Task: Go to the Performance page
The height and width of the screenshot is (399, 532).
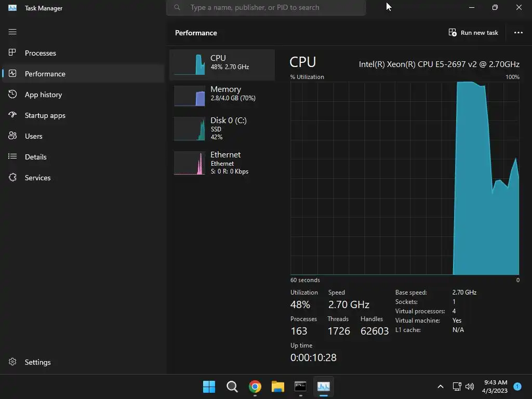Action: [83, 74]
